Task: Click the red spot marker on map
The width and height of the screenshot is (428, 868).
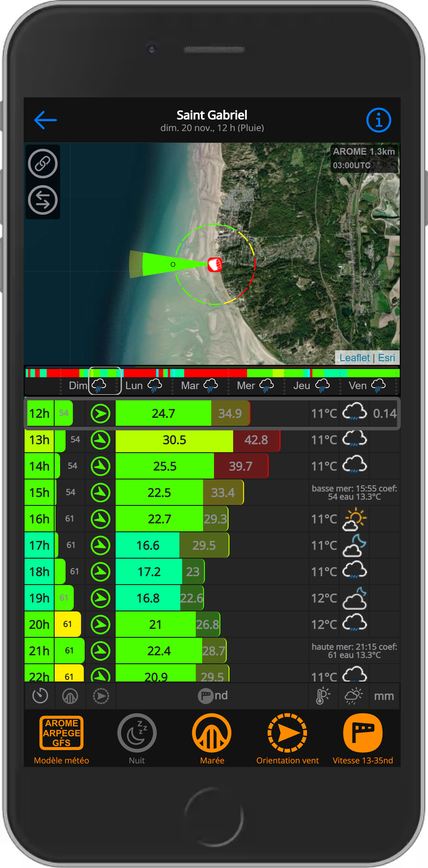Action: (x=215, y=264)
